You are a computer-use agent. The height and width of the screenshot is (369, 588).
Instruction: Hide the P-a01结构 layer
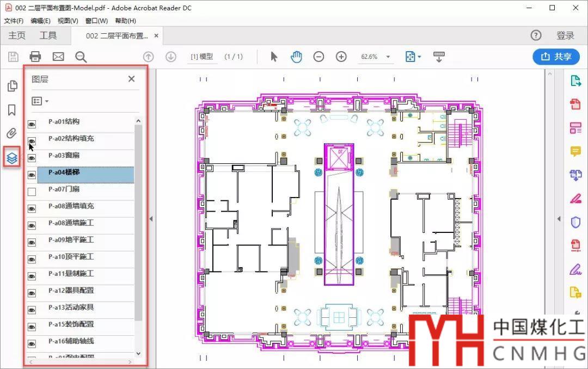[32, 123]
